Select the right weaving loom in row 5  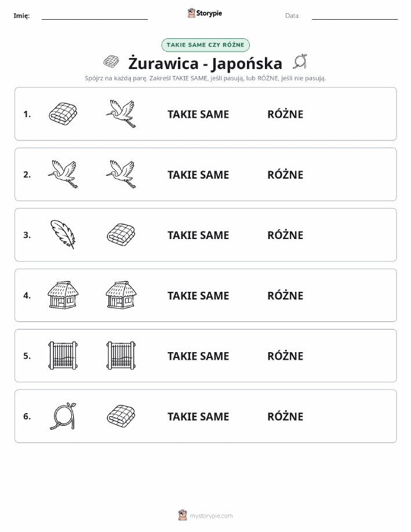[x=121, y=355]
